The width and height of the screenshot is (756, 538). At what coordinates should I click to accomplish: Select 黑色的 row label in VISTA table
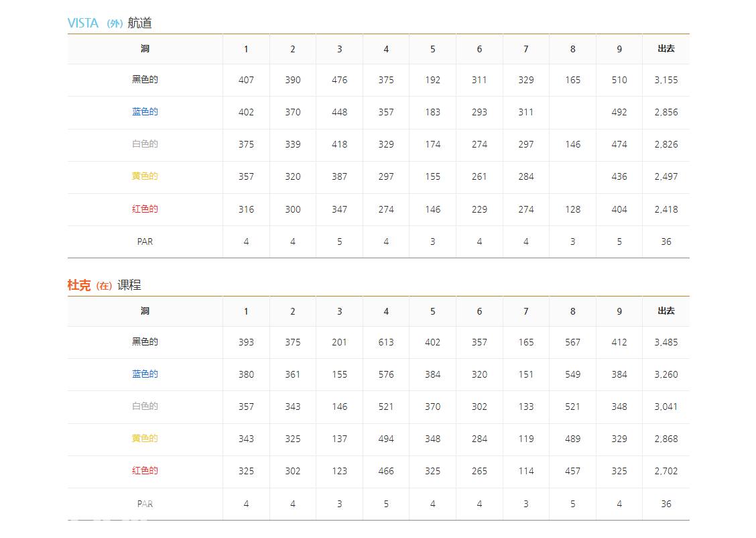pos(145,80)
